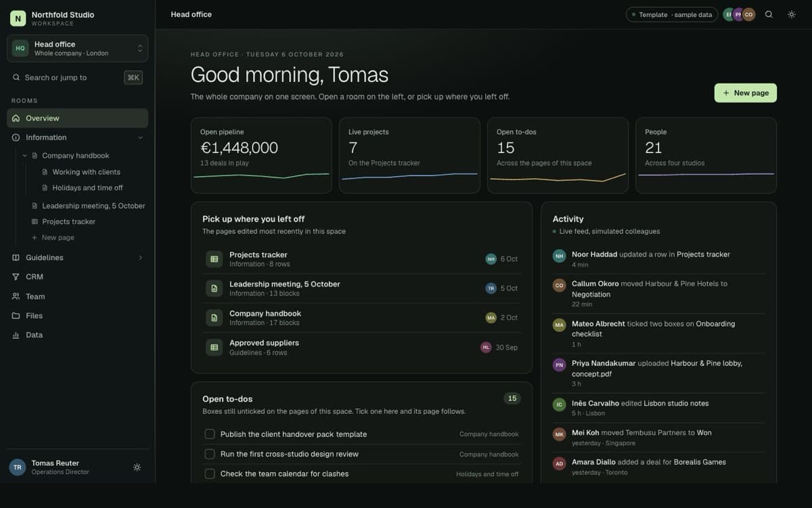Open the CRM room
812x508 pixels.
pyautogui.click(x=78, y=276)
